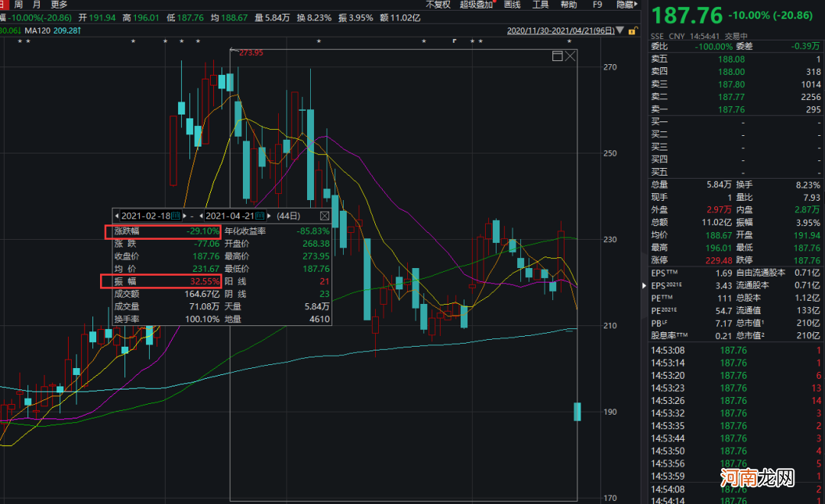Switch to 周 weekly period tab
This screenshot has height=504, width=825.
click(x=18, y=5)
